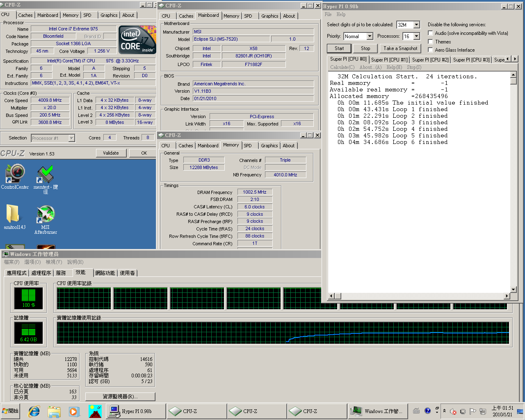Open the amitool143 folder icon
Viewport: 525px width, 420px height.
tap(14, 217)
